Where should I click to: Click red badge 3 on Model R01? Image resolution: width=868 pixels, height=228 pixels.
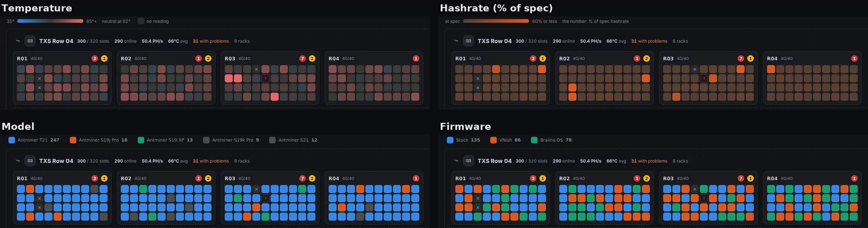tap(94, 179)
